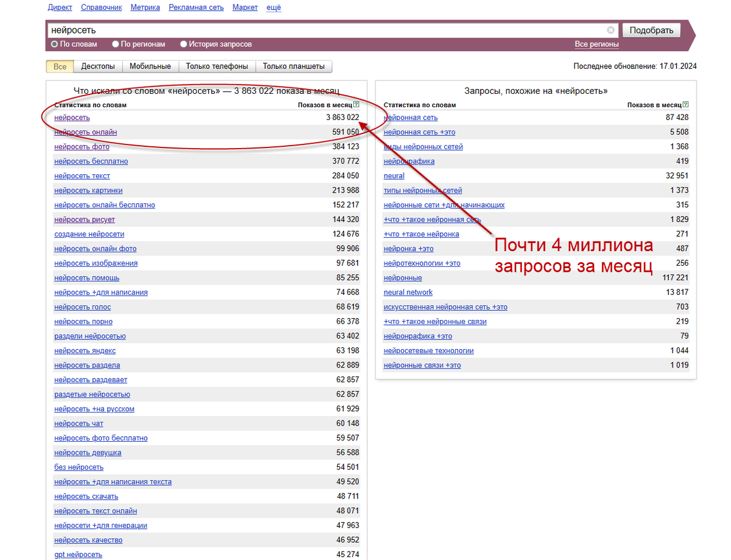Click the '32 951' impressions value
The height and width of the screenshot is (560, 731).
tap(677, 176)
